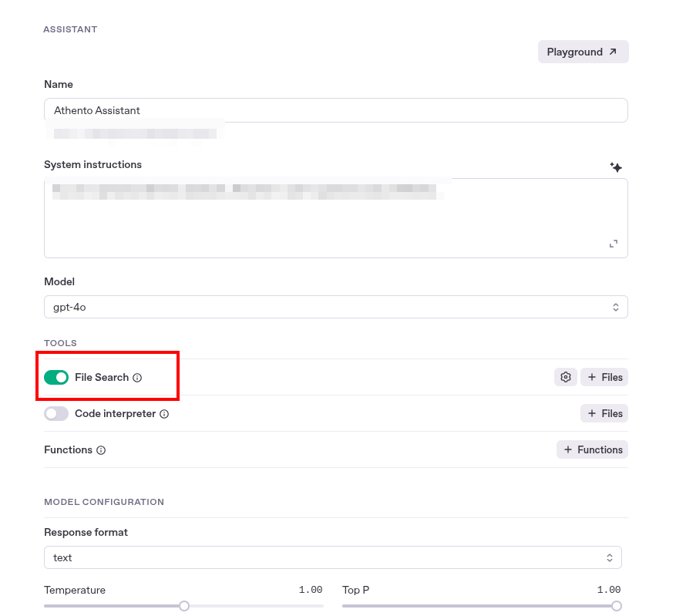Open the Response format text dropdown
The height and width of the screenshot is (616, 676).
tap(332, 557)
